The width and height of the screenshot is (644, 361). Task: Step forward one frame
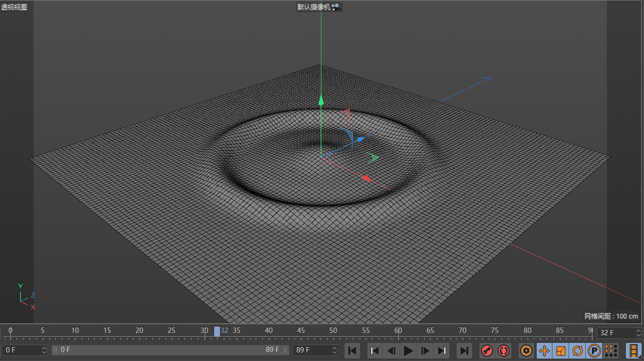click(425, 351)
